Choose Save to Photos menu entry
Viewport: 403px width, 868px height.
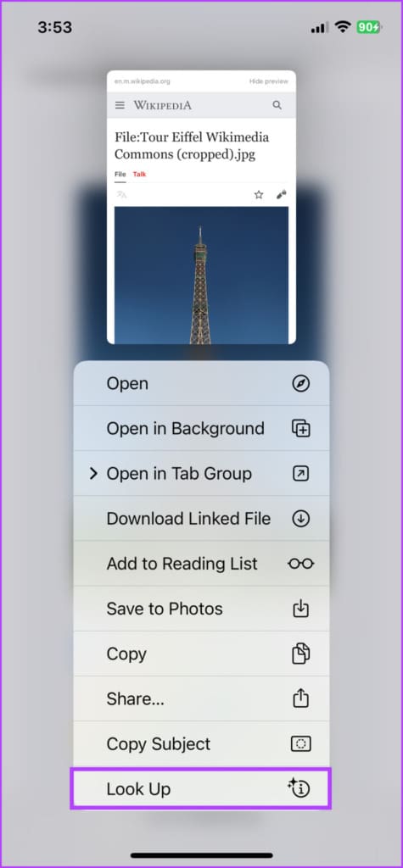click(201, 609)
